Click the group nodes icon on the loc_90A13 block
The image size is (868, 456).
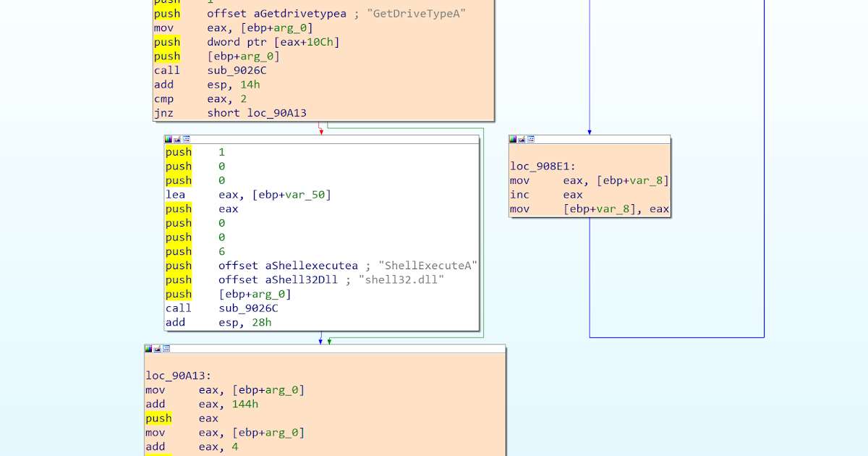166,348
